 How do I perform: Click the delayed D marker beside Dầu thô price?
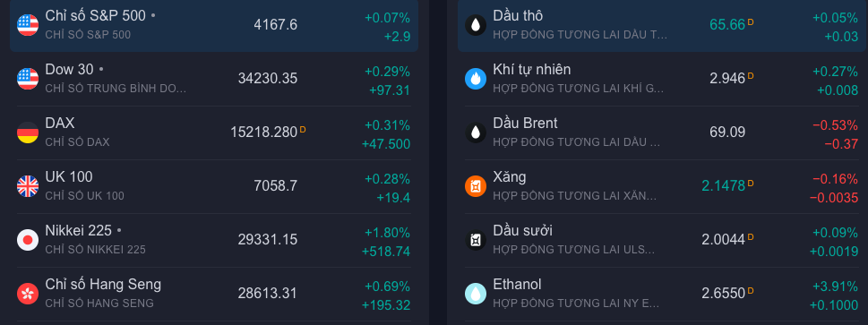pos(751,22)
